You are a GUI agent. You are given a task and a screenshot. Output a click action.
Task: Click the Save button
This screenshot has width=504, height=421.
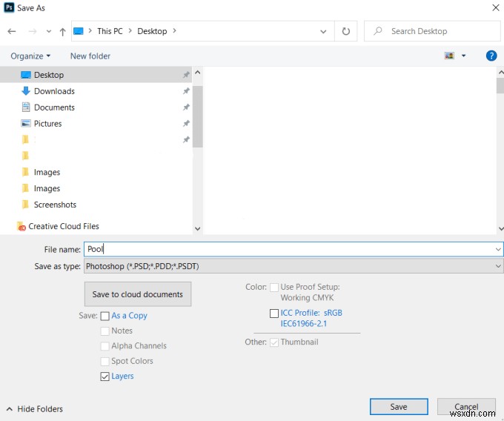click(x=399, y=407)
